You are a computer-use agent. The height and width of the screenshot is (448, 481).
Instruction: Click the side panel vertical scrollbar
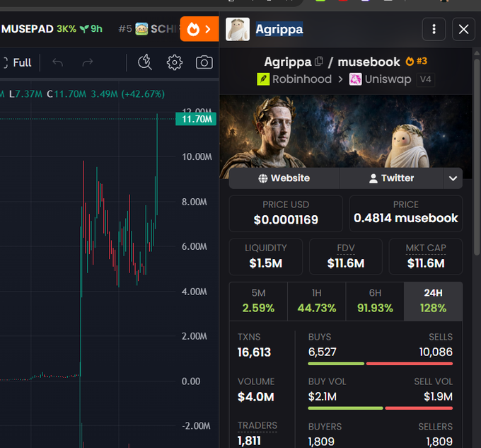point(476,157)
